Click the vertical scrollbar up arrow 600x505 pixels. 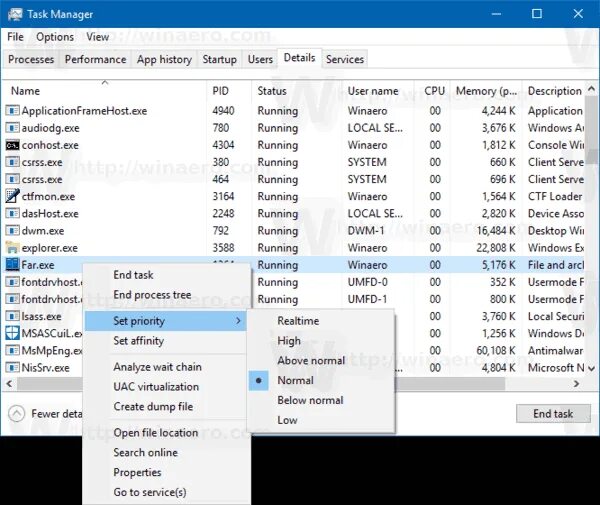[x=592, y=89]
